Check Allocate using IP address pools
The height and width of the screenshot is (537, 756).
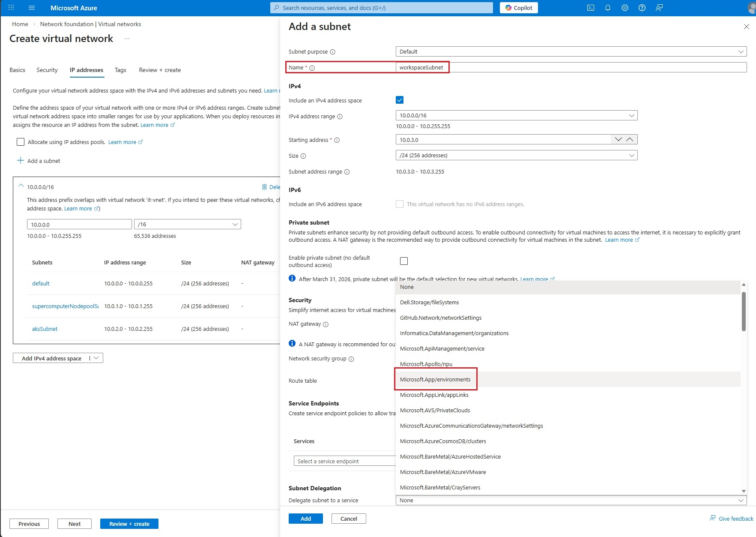[21, 142]
